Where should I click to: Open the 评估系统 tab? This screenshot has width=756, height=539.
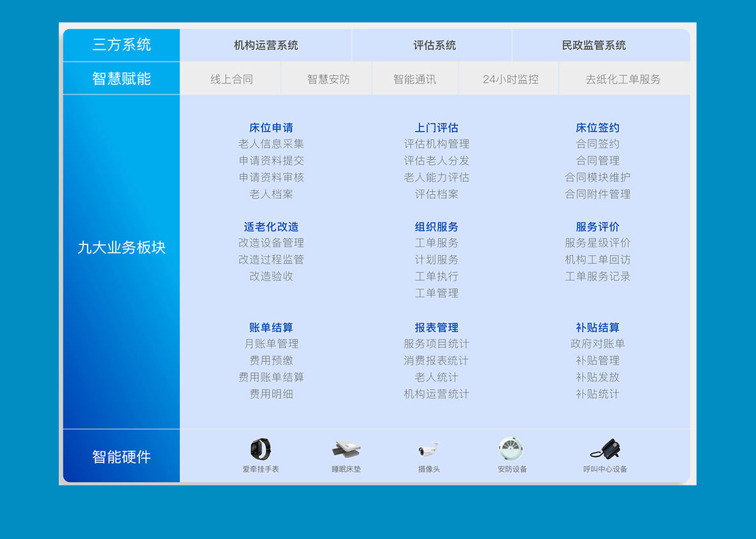[435, 45]
